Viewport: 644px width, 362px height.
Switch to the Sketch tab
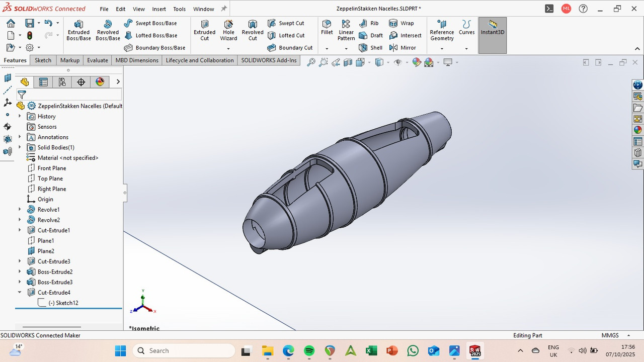click(x=43, y=60)
